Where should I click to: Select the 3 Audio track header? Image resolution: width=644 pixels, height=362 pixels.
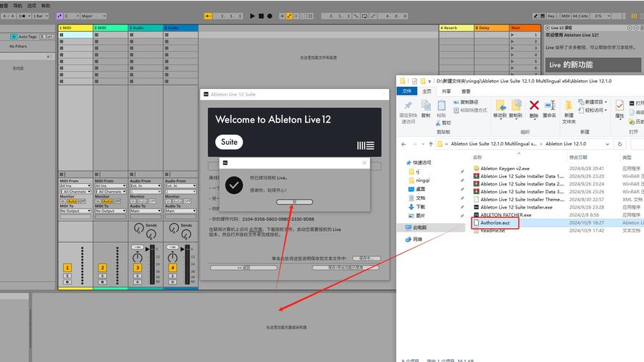(x=146, y=28)
